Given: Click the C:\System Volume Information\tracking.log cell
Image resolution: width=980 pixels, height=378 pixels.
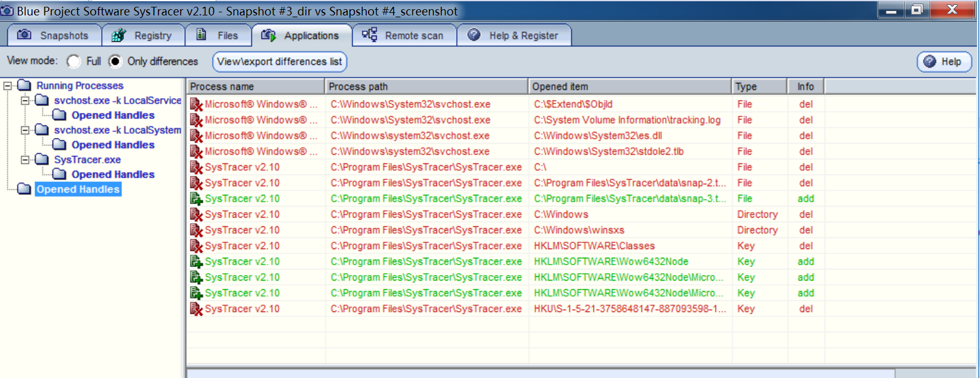Looking at the screenshot, I should point(627,120).
